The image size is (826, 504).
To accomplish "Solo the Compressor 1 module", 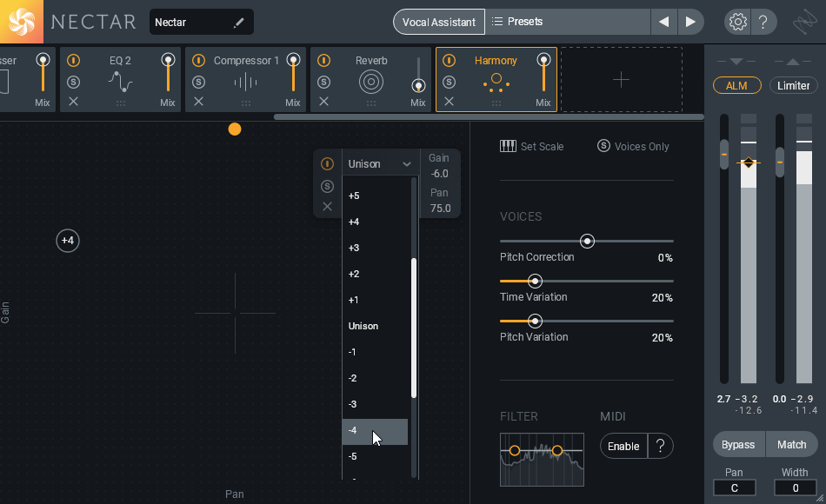I will tap(198, 82).
